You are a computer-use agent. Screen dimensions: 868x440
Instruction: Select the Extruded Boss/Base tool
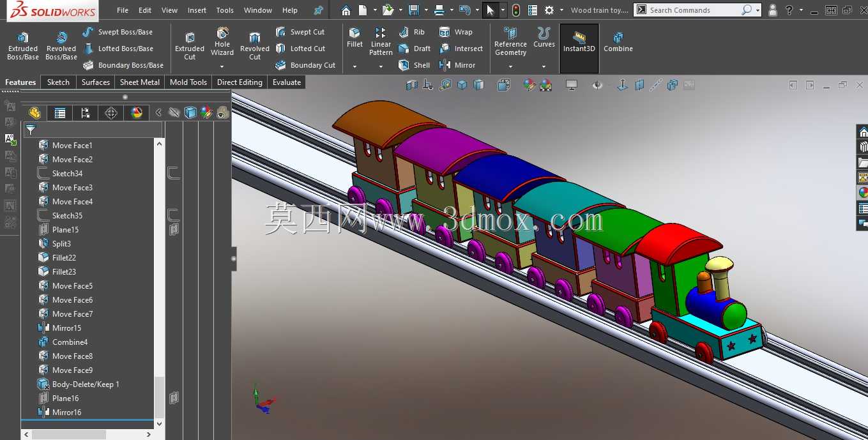22,45
